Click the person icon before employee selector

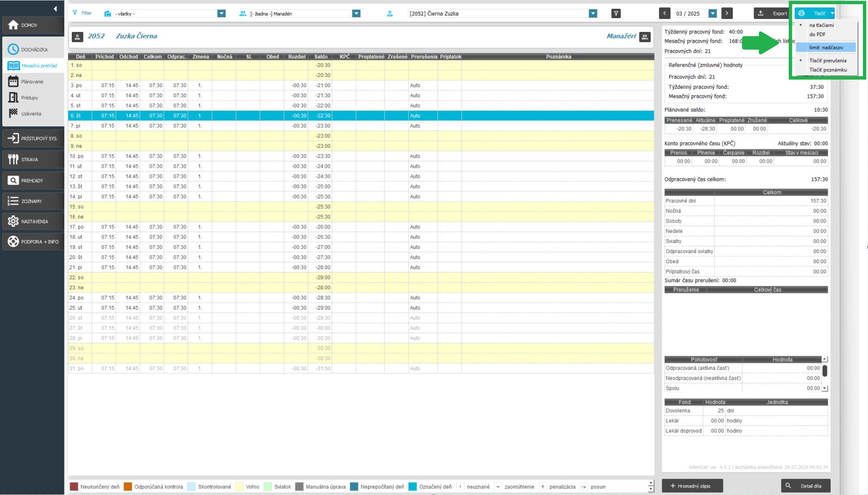(x=390, y=13)
